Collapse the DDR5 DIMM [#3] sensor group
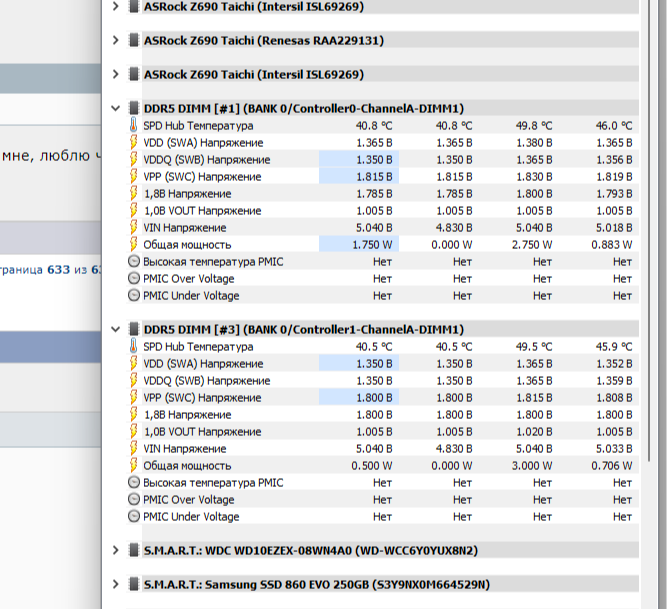The width and height of the screenshot is (667, 609). 116,329
